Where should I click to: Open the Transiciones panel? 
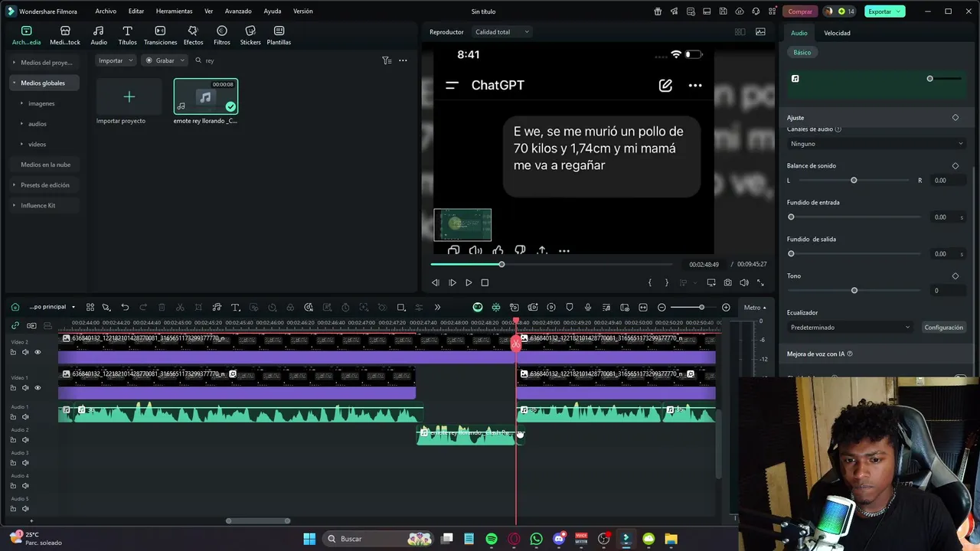click(160, 35)
